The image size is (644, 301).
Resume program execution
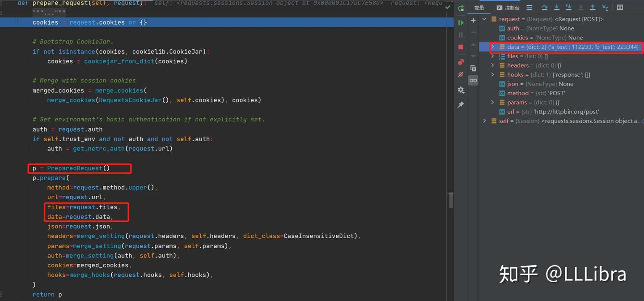tap(461, 22)
